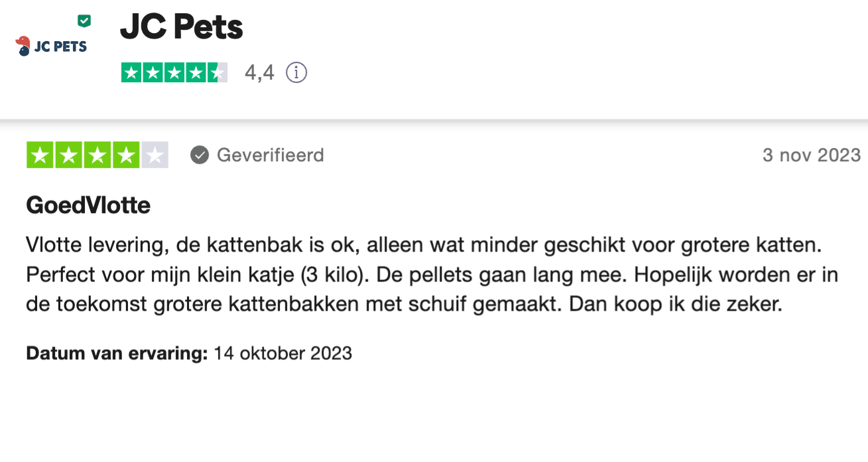
Task: Click the Datum van ervaring label
Action: (117, 353)
